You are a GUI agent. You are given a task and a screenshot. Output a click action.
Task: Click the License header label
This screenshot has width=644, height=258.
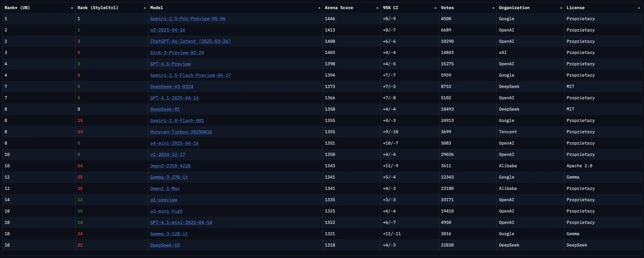tap(576, 8)
